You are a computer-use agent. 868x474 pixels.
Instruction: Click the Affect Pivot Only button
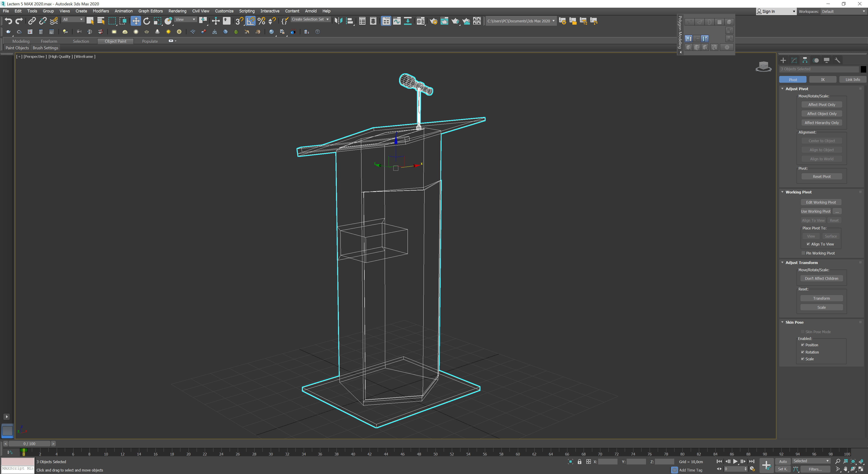(821, 105)
